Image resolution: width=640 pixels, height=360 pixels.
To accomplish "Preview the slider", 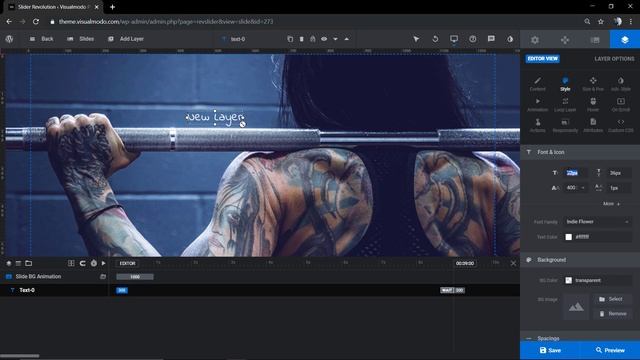I will point(610,350).
